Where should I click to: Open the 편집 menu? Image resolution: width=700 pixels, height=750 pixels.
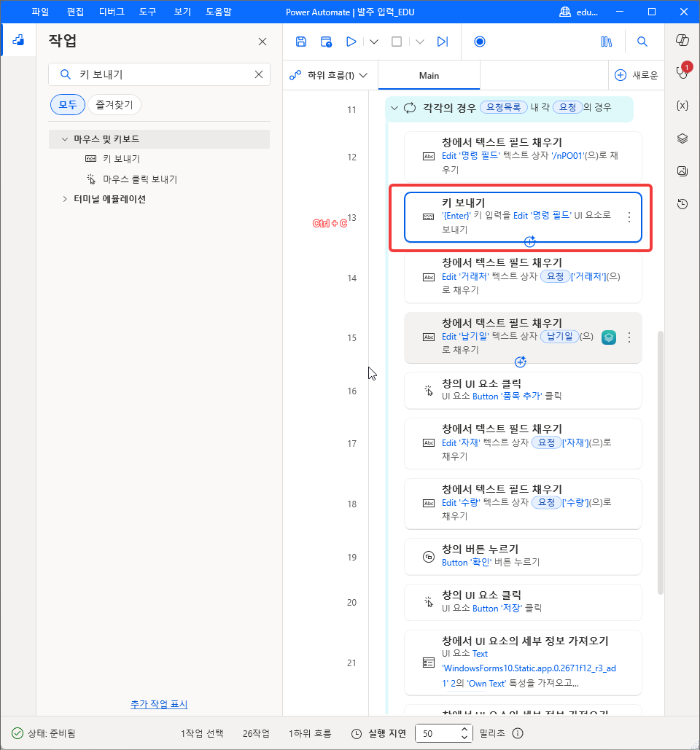pyautogui.click(x=75, y=12)
